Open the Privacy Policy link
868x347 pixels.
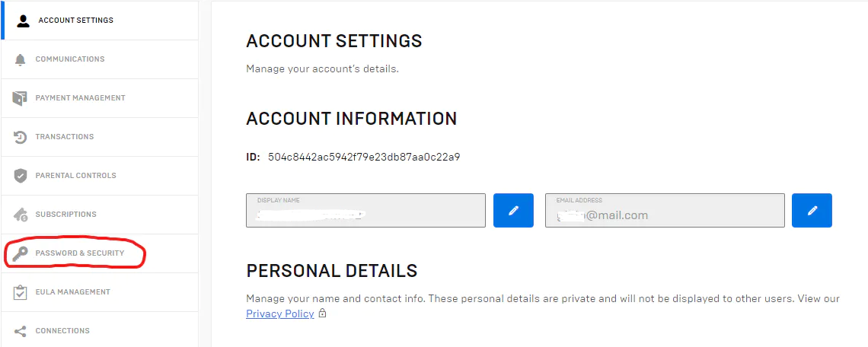click(280, 314)
